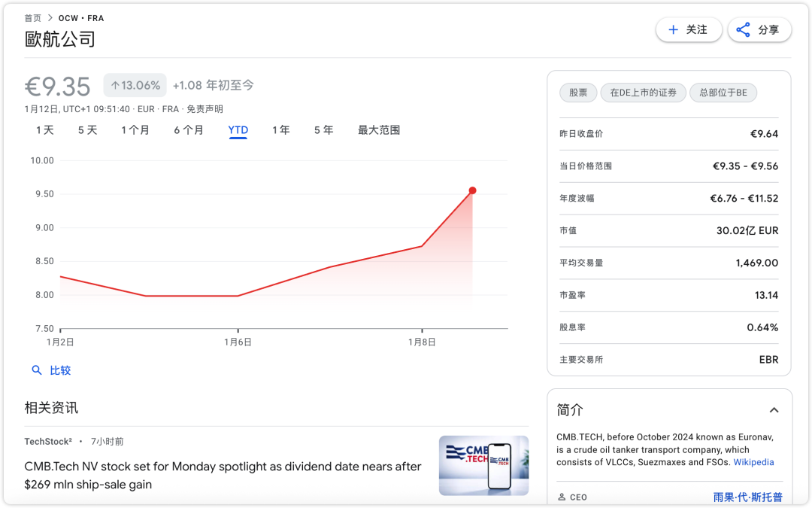Switch chart to 1个月 range

pyautogui.click(x=135, y=130)
